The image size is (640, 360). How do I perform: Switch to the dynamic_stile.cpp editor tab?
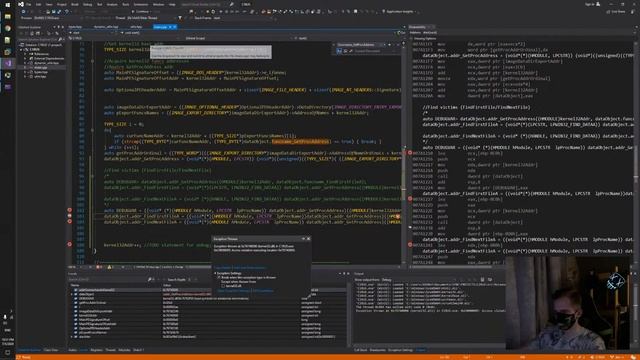(x=106, y=27)
